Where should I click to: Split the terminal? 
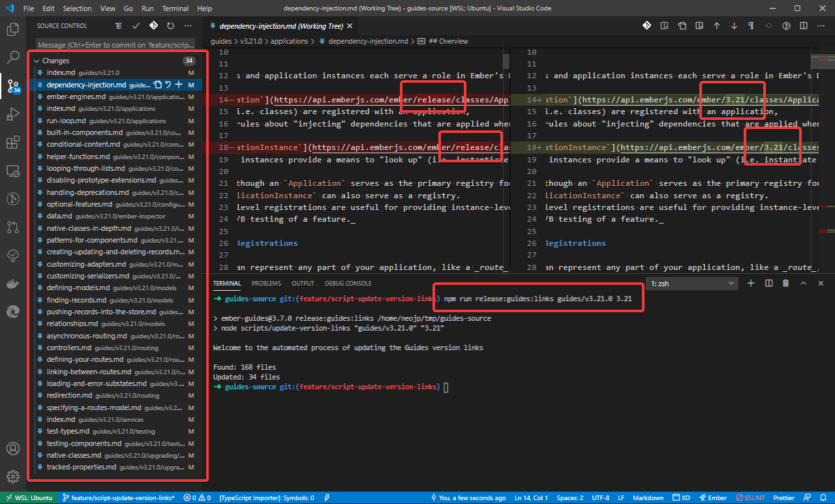[768, 284]
